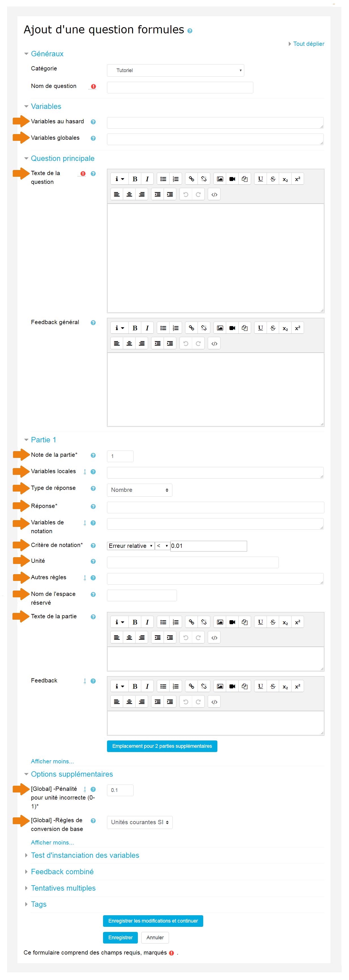The height and width of the screenshot is (980, 349).
Task: Expand the Feedback combiné section
Action: pos(63,872)
